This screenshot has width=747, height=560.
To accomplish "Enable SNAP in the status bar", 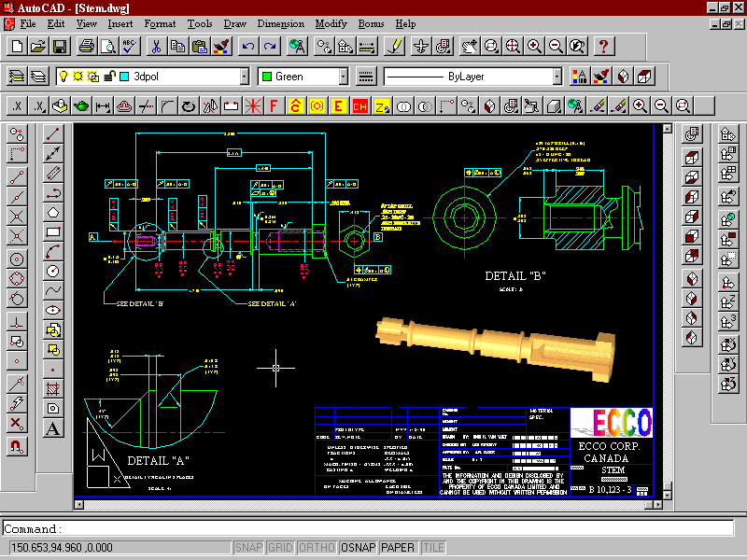I will click(x=248, y=548).
